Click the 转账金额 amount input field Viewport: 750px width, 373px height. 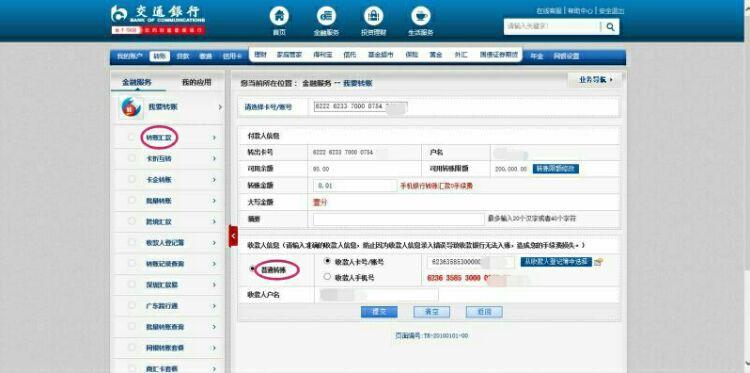354,186
